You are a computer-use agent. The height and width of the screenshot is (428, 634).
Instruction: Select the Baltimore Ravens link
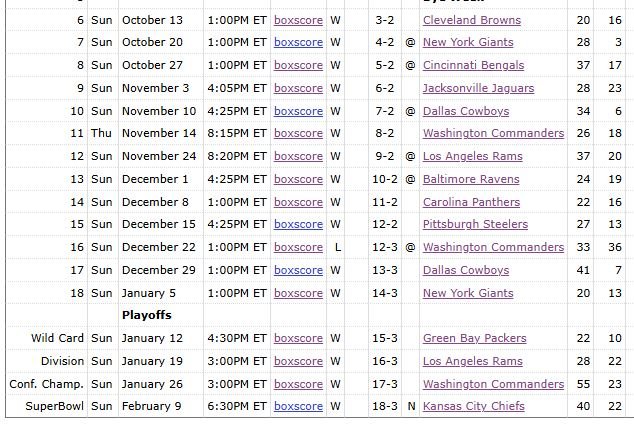(x=471, y=179)
